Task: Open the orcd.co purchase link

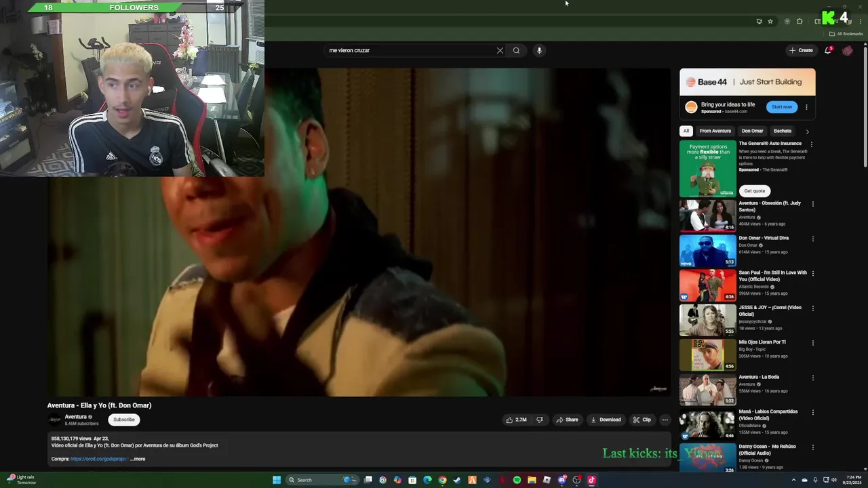Action: 99,459
